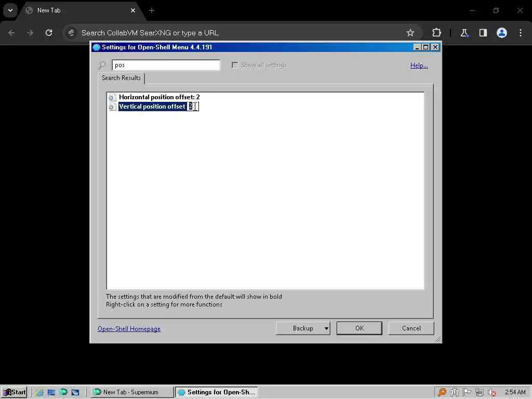This screenshot has height=399, width=532.
Task: Click the gear icon beside Vertical position offset
Action: 112,107
